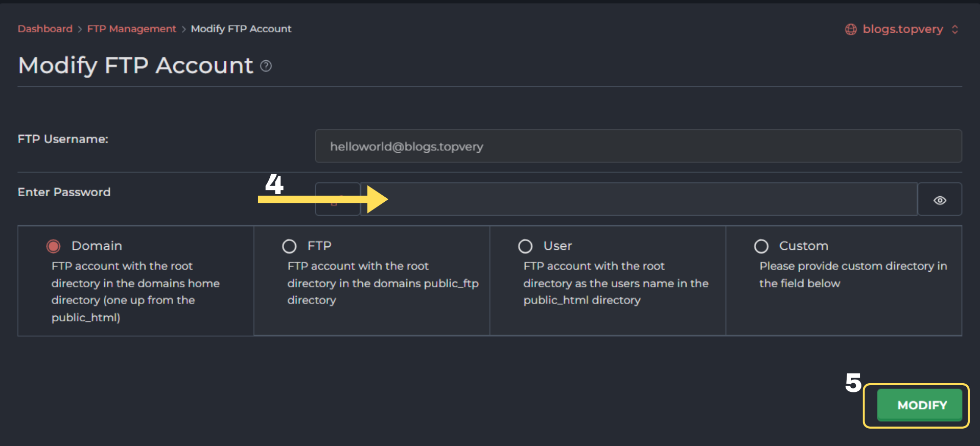Expand the domain selector up-down arrows
Screen dimensions: 980x446
click(x=955, y=30)
